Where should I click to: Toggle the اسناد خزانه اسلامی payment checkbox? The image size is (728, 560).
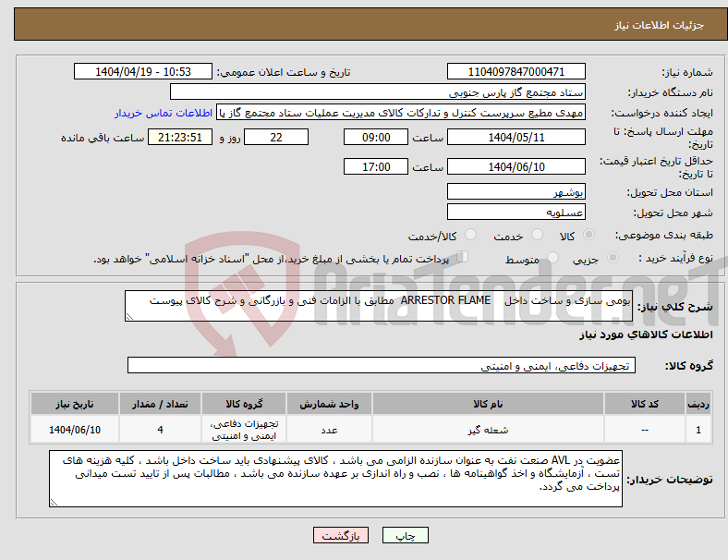tap(463, 256)
